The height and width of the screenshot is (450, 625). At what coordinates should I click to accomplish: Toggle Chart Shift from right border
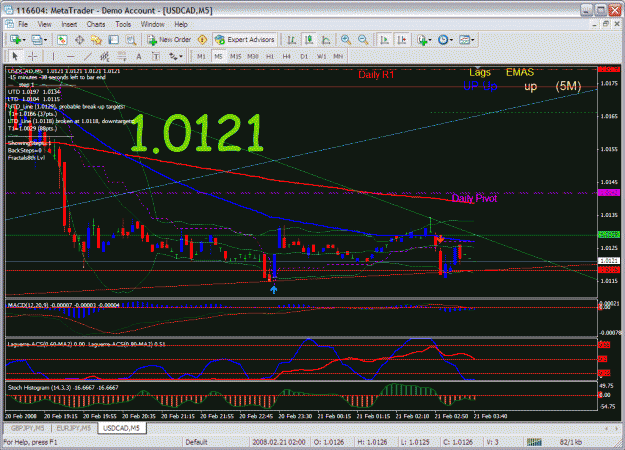pyautogui.click(x=402, y=40)
